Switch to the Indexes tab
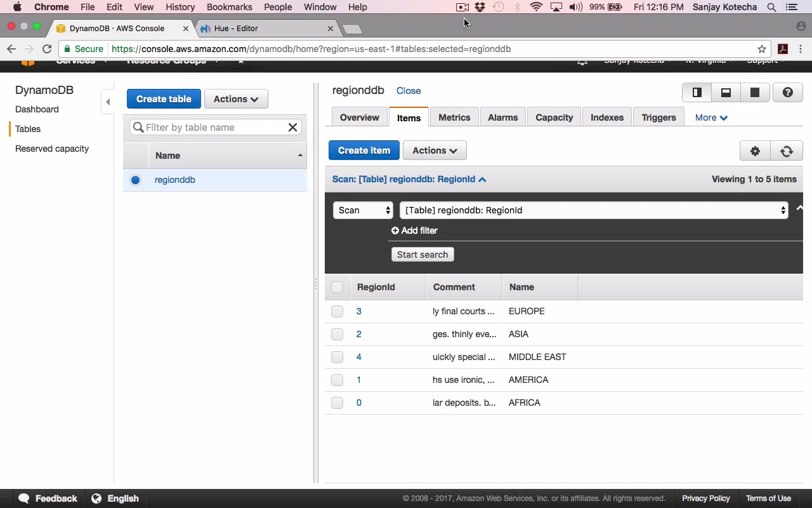812x508 pixels. click(x=607, y=117)
